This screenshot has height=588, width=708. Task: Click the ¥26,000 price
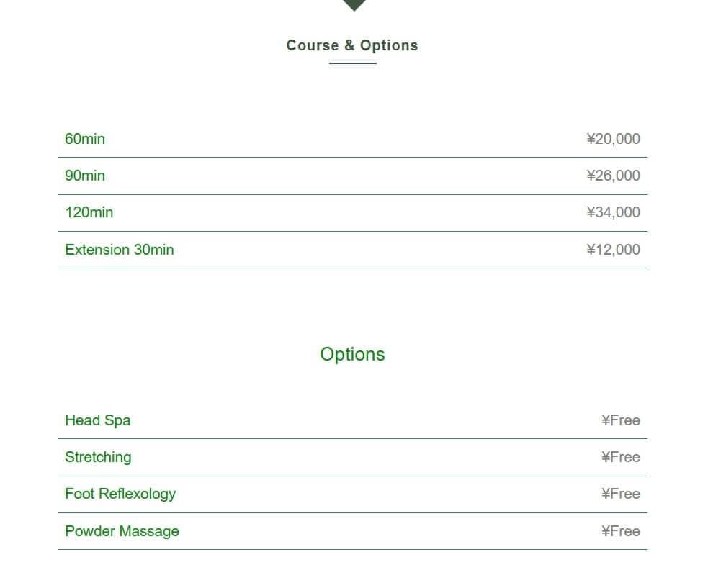(x=613, y=176)
